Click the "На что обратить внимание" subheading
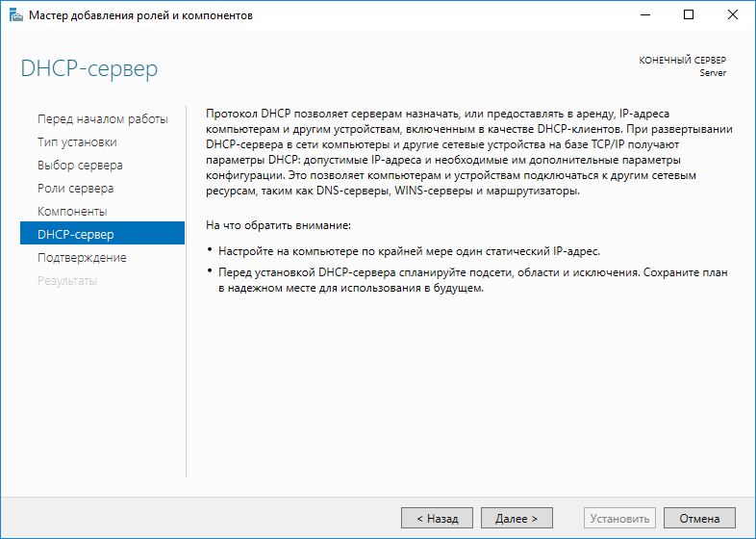 tap(280, 225)
